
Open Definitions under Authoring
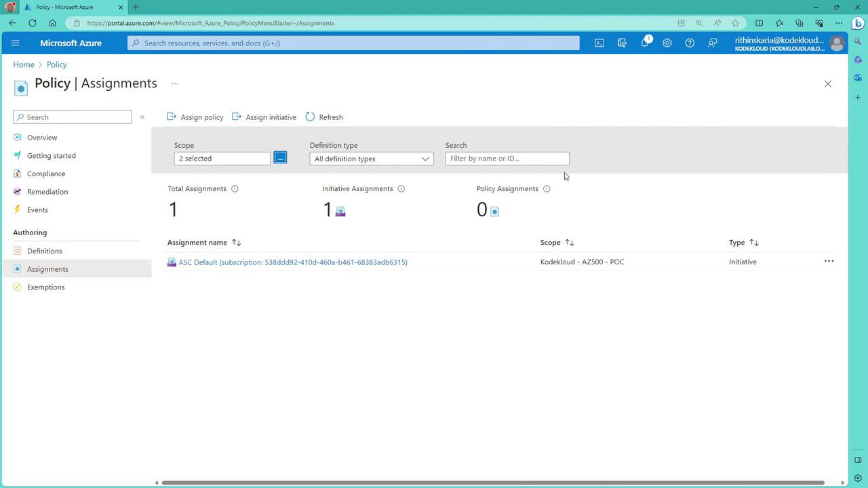click(x=44, y=251)
